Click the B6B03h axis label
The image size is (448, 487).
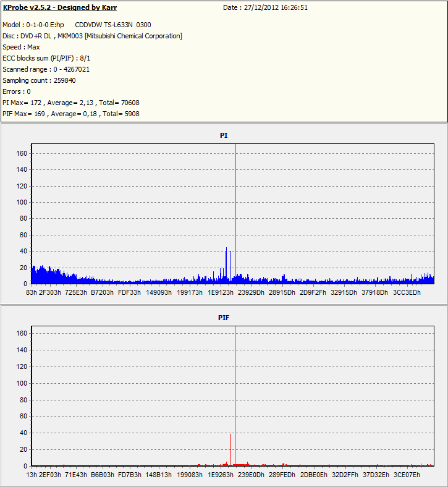coord(102,475)
